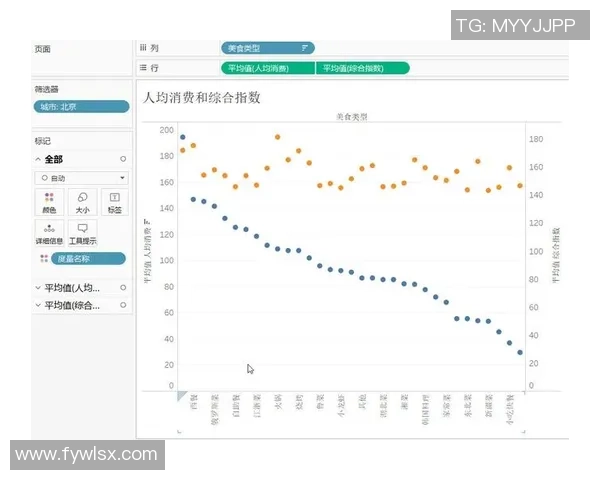Select the 平均值(综合指数) pill on rows shelf

(363, 68)
